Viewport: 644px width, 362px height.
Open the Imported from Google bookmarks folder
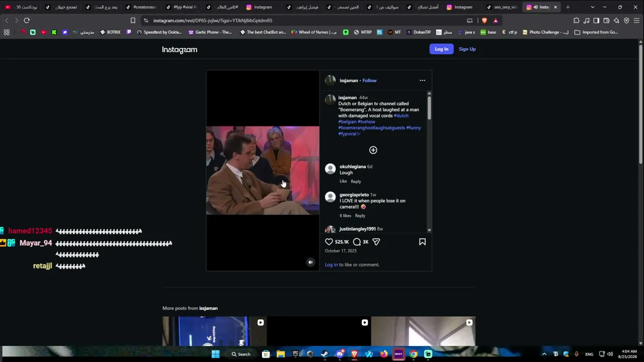[596, 32]
